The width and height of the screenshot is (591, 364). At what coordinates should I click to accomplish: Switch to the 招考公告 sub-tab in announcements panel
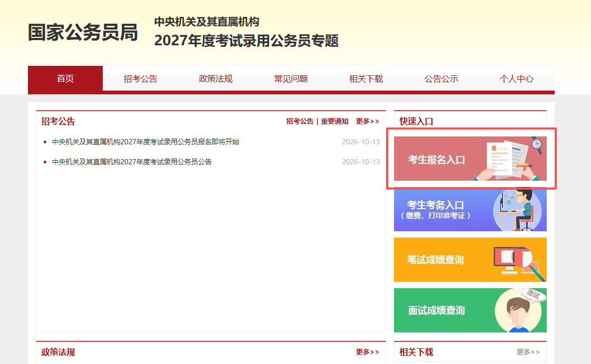click(300, 121)
